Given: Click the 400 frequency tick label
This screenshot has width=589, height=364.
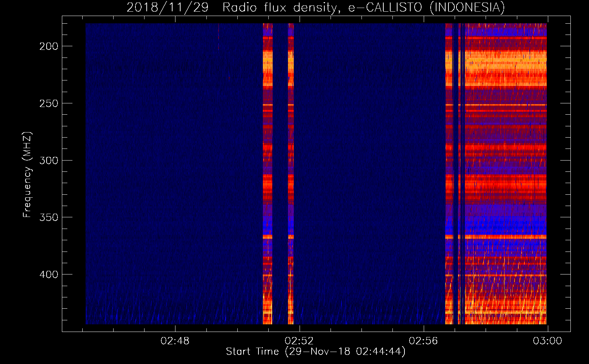Looking at the screenshot, I should tap(49, 274).
